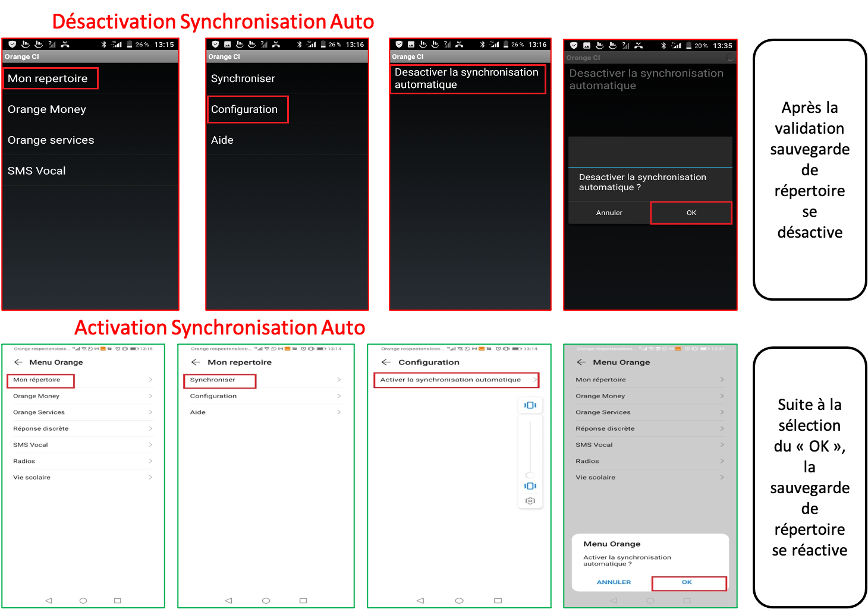Tap missed-call icon in the 13:35 dark status bar
The width and height of the screenshot is (868, 609).
click(x=638, y=46)
